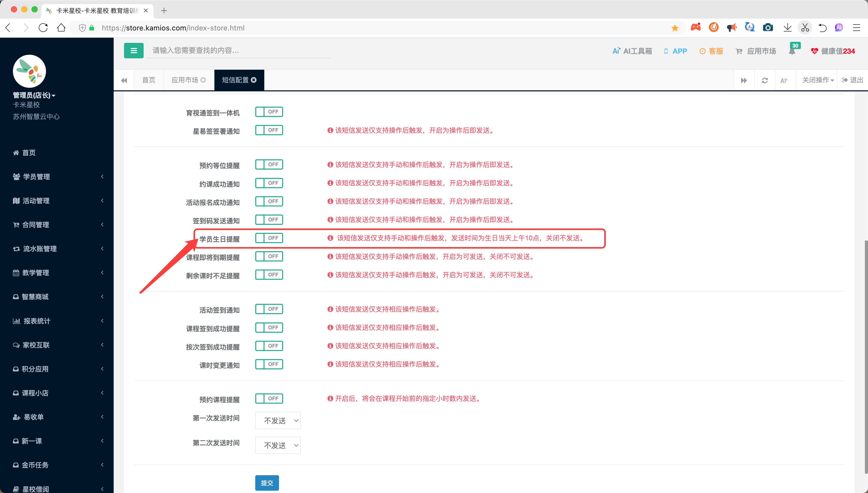Close the 应用市场 tab
Image resolution: width=868 pixels, height=493 pixels.
pyautogui.click(x=203, y=80)
